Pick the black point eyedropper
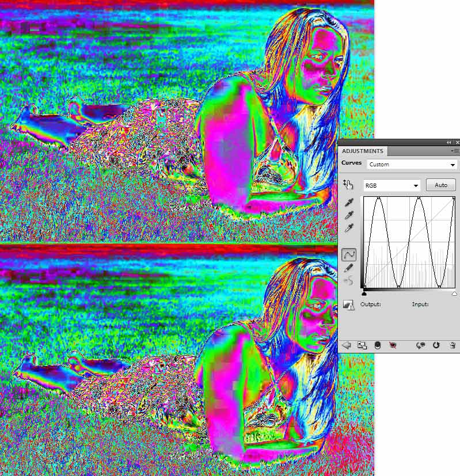460x476 pixels. [x=348, y=203]
